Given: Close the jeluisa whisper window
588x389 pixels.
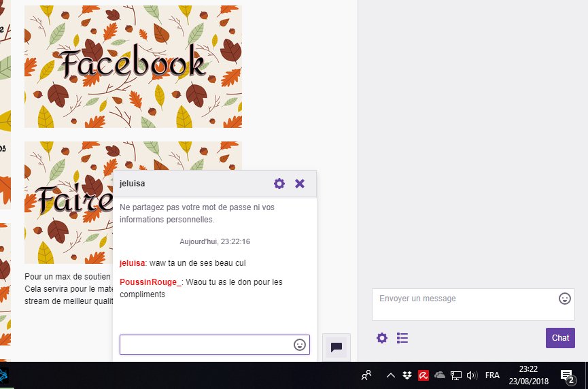Looking at the screenshot, I should point(300,184).
